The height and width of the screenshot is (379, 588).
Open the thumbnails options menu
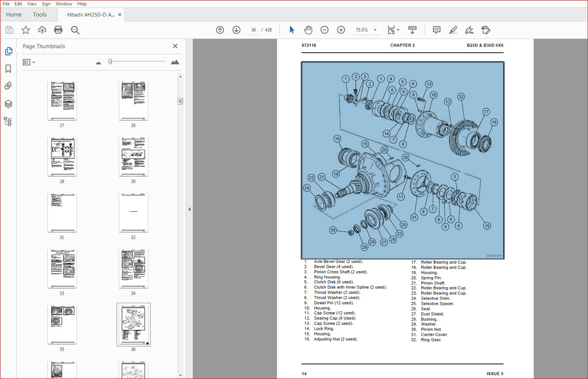(x=28, y=62)
